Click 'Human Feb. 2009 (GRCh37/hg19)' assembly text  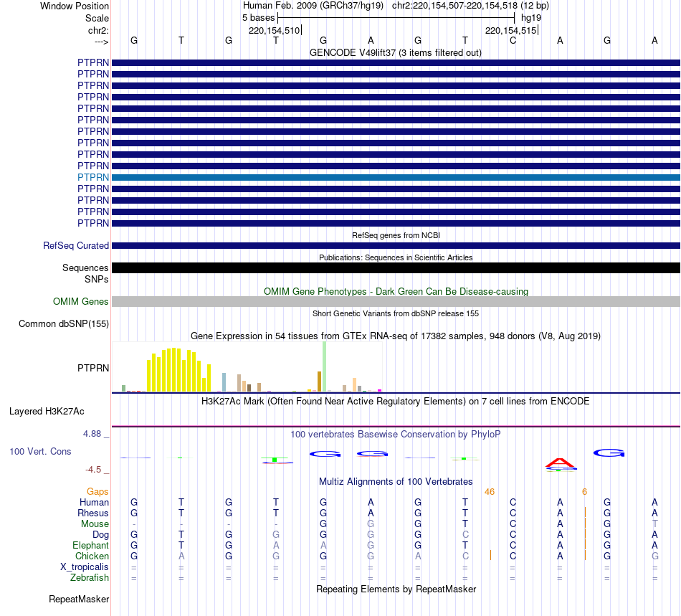click(x=313, y=6)
